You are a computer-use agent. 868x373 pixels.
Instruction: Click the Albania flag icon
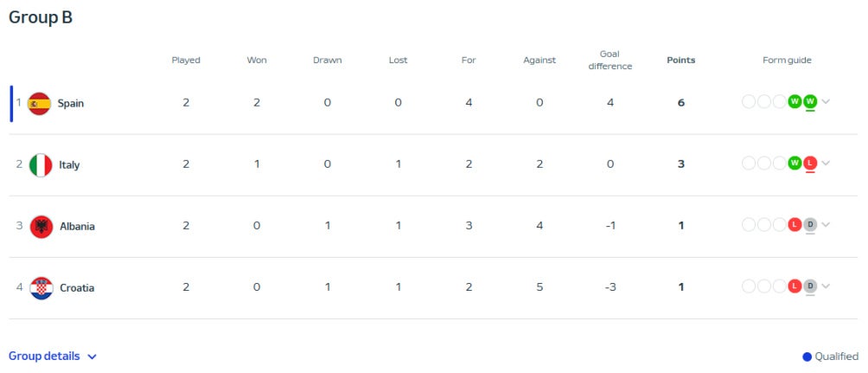tap(41, 227)
